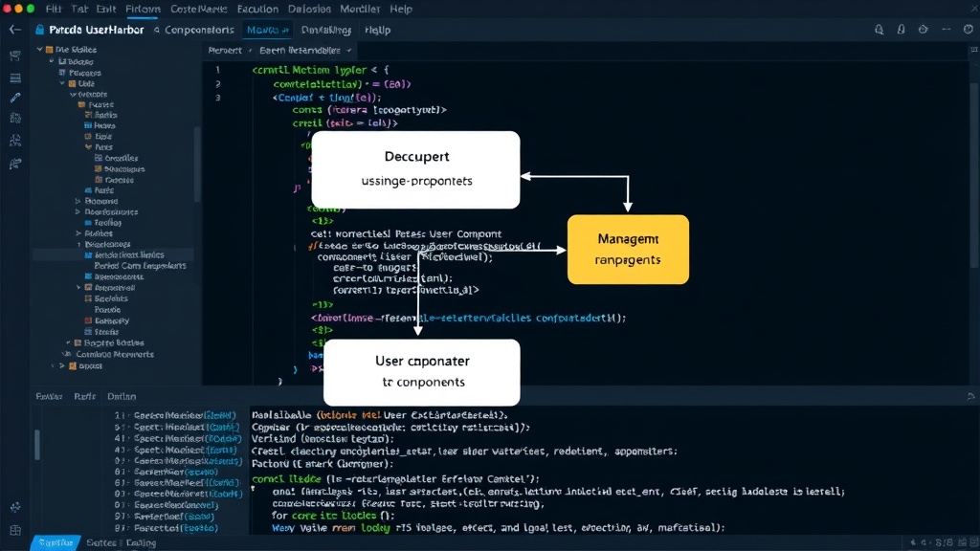Image resolution: width=980 pixels, height=551 pixels.
Task: Select the highlighted file row in the project tree
Action: (113, 254)
